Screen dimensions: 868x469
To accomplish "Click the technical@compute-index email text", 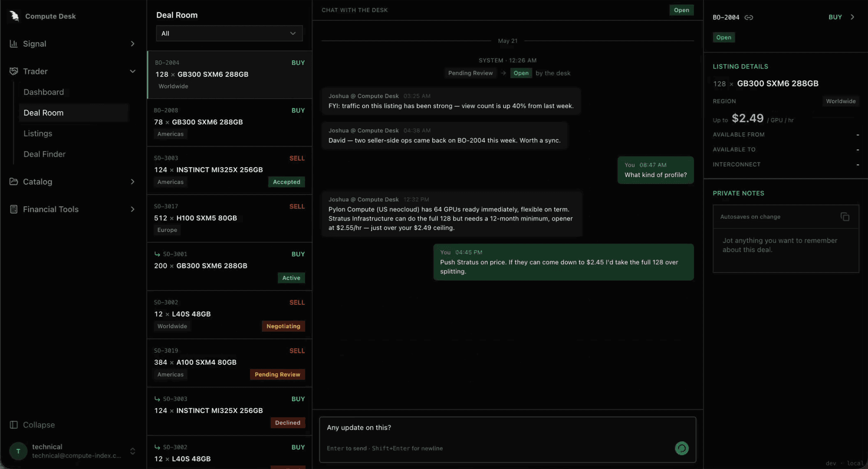I will click(x=76, y=456).
